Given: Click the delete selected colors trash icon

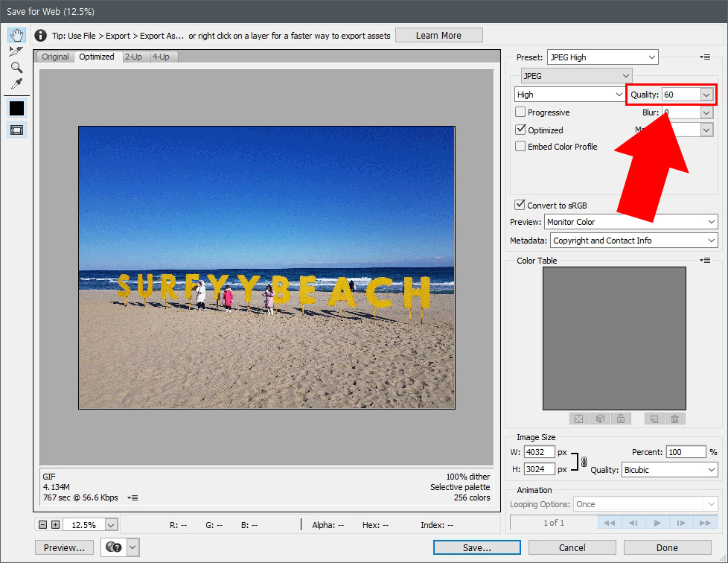Looking at the screenshot, I should [x=675, y=419].
